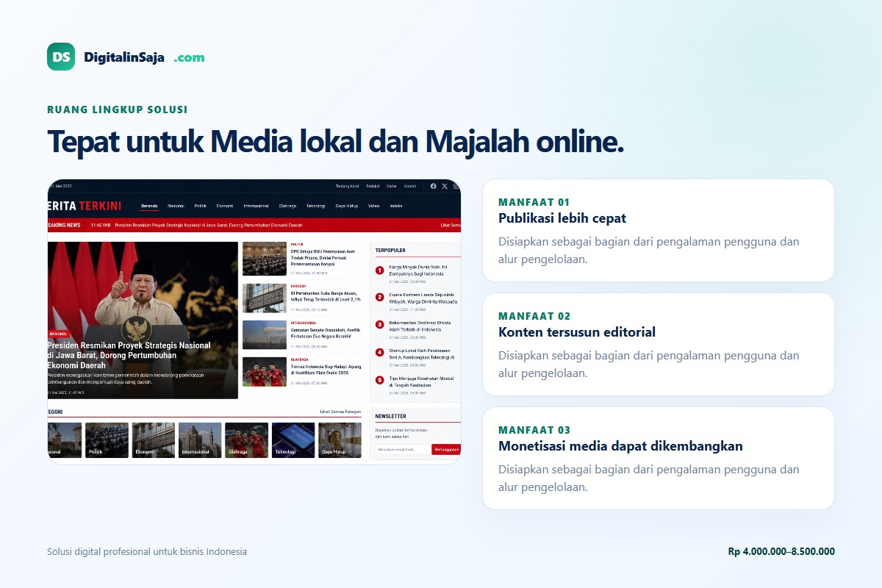
Task: Click the DigitalinSaja .com brand name
Action: 144,57
